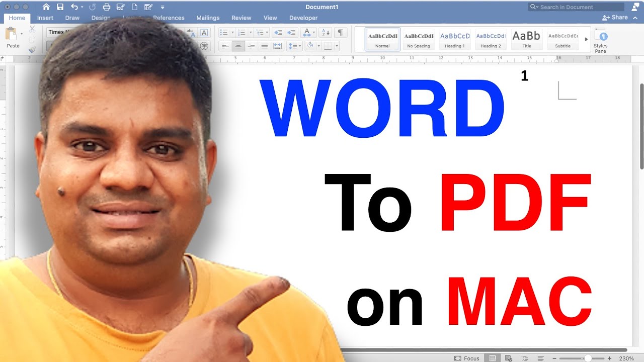
Task: Clear formatting with the abc A icon
Action: click(191, 32)
